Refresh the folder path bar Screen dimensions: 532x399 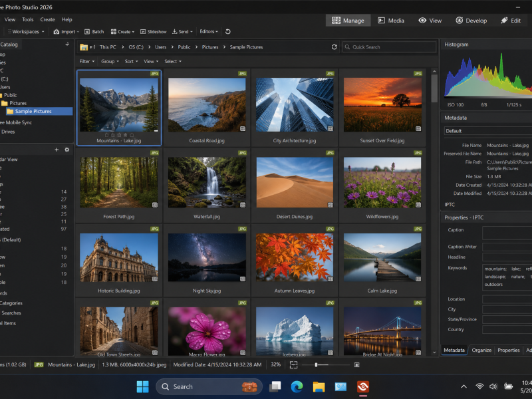pos(334,47)
